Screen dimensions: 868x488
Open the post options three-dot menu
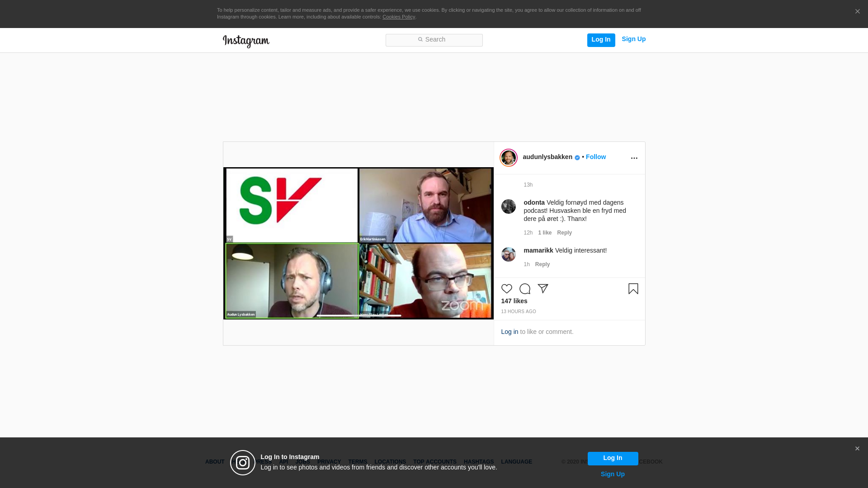634,158
